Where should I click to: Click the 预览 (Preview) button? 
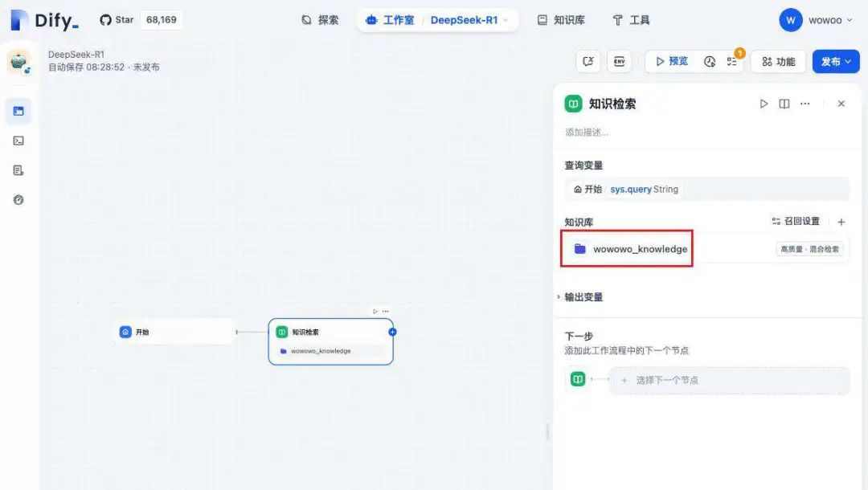tap(671, 61)
